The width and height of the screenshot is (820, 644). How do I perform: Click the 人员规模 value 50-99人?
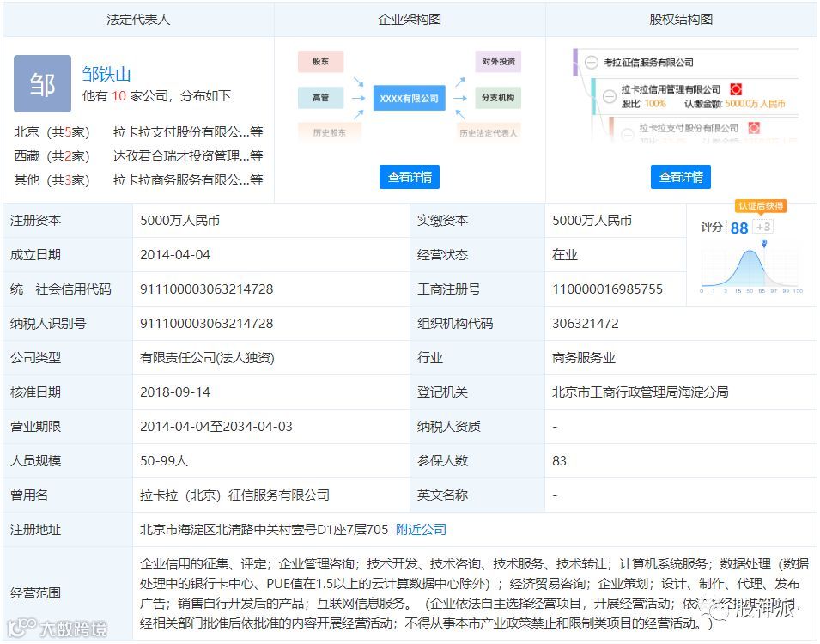pyautogui.click(x=164, y=461)
